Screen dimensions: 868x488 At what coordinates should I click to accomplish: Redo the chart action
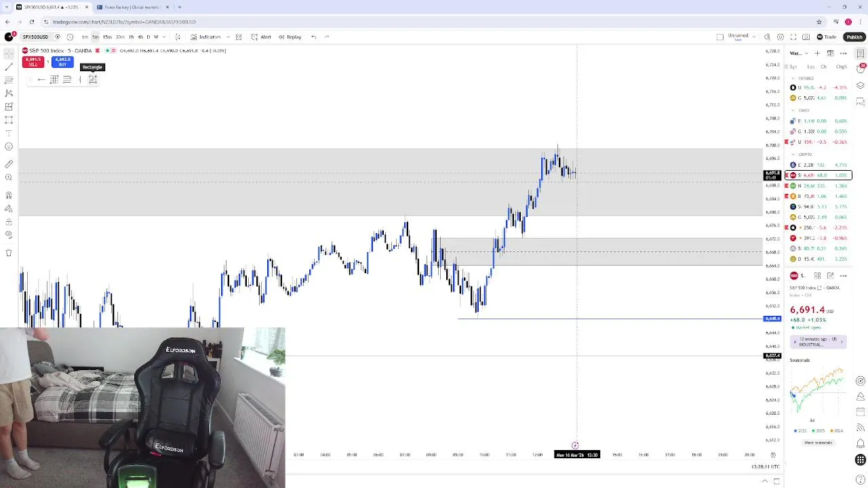(x=326, y=37)
